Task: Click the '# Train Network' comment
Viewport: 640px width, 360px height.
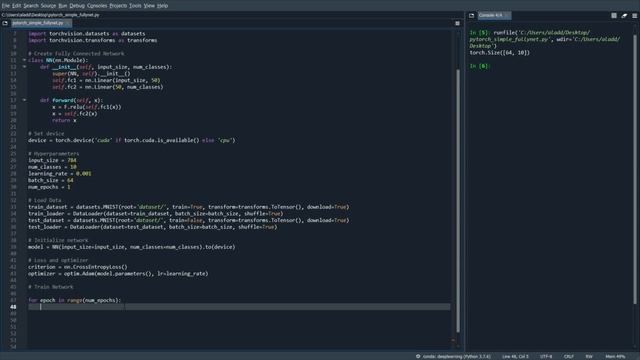Action: [51, 287]
